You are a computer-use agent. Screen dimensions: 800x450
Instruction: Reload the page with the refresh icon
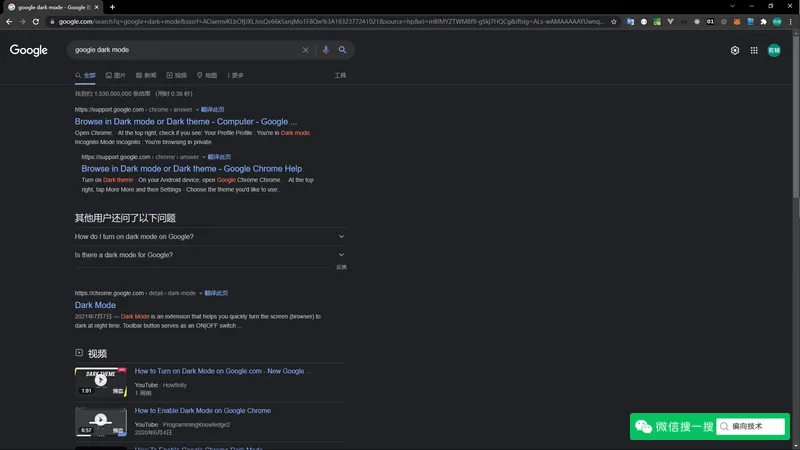[36, 21]
